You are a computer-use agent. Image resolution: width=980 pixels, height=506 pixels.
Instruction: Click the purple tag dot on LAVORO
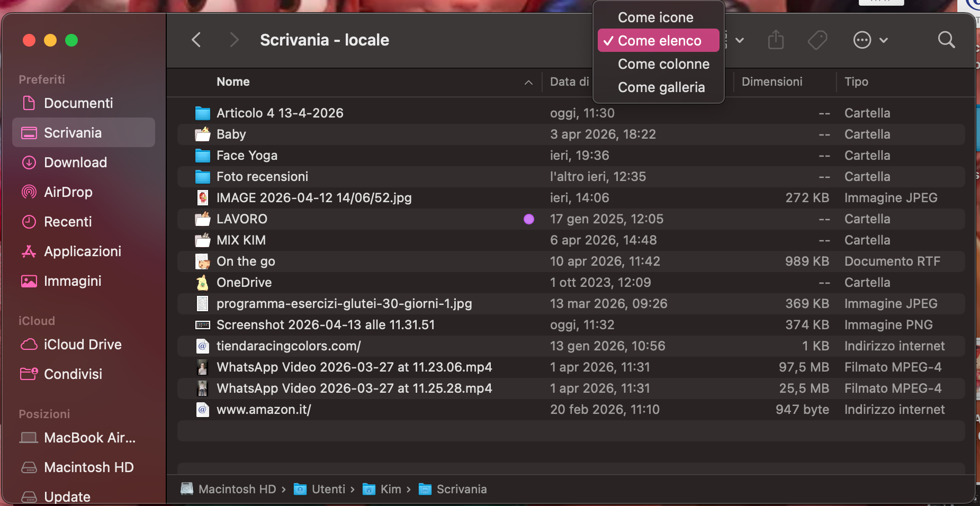pyautogui.click(x=528, y=219)
